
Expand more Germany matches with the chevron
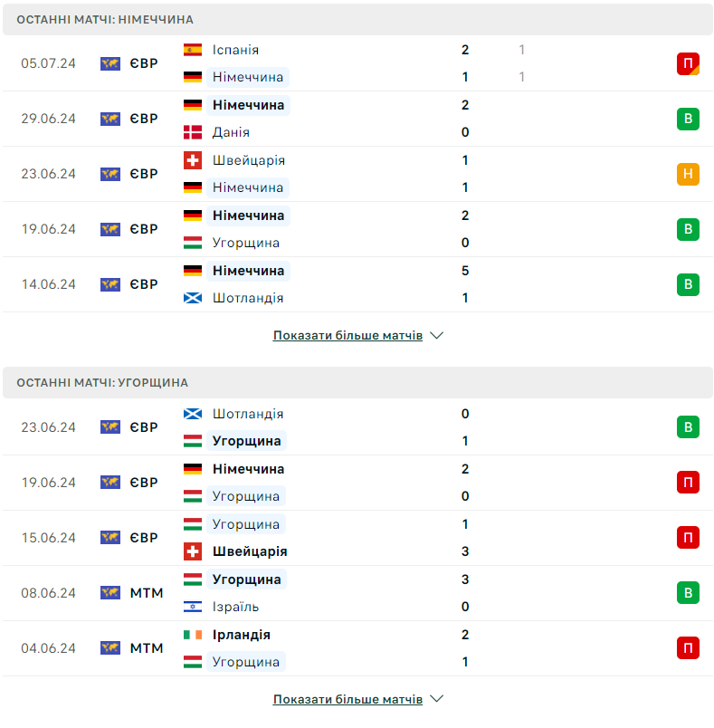(x=436, y=335)
